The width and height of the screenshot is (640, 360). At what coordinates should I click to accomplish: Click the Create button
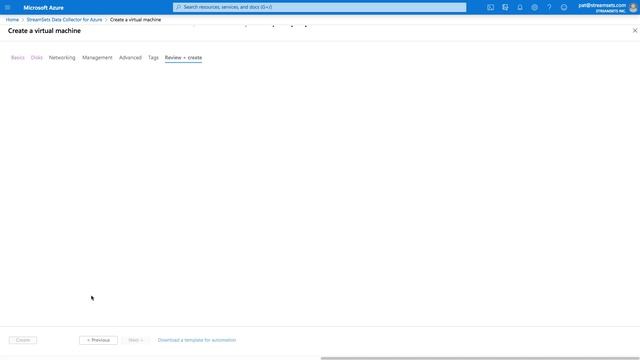(x=23, y=340)
